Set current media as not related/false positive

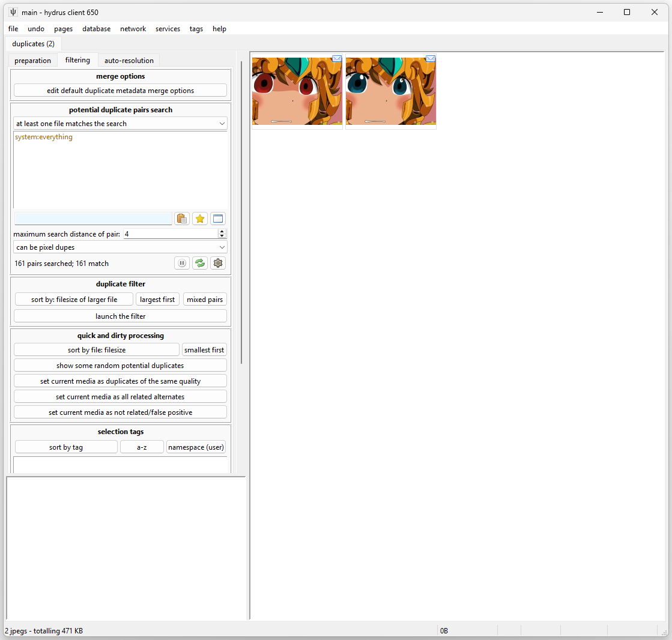tap(121, 412)
